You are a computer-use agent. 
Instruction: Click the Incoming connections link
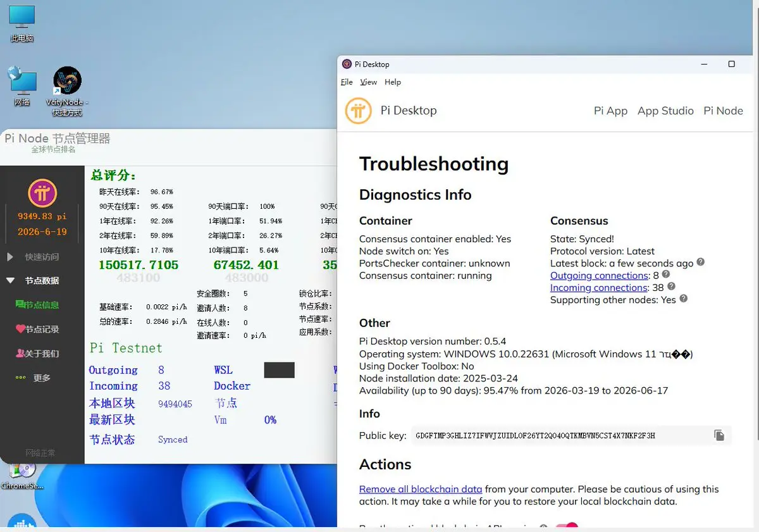pos(599,287)
